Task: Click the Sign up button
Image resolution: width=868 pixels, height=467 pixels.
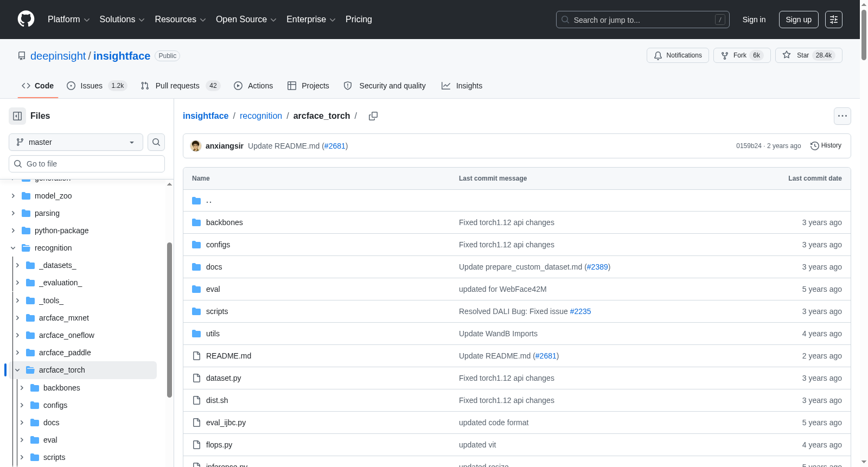Action: 799,20
